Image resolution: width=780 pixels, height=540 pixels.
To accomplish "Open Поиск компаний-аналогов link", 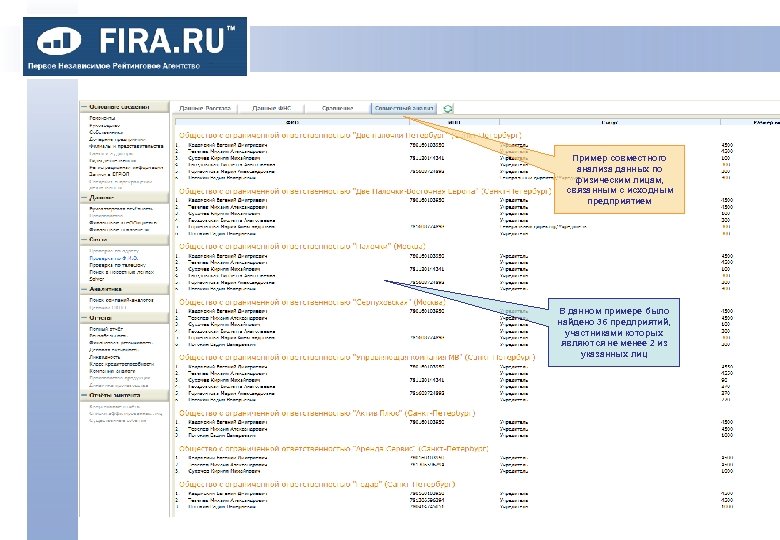I will click(x=121, y=300).
